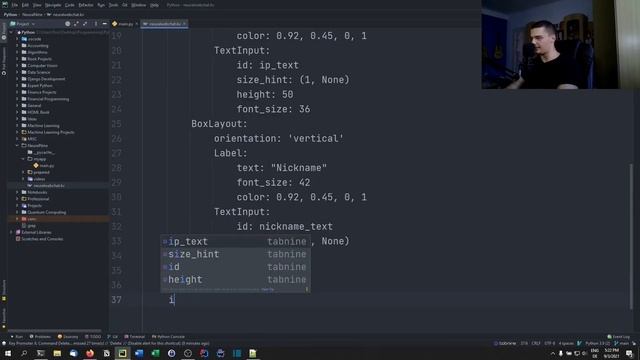Image resolution: width=640 pixels, height=360 pixels.
Task: Select the Finance Projects folder
Action: tap(42, 92)
